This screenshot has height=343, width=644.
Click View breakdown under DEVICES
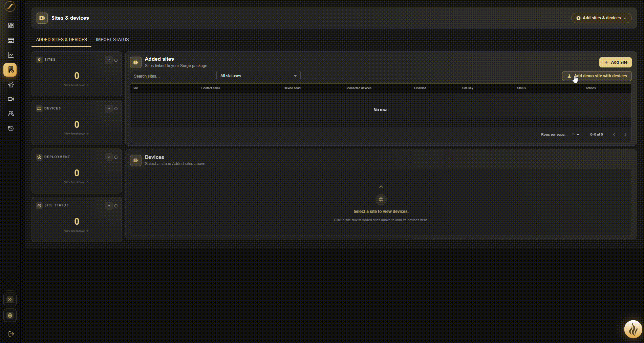(77, 134)
